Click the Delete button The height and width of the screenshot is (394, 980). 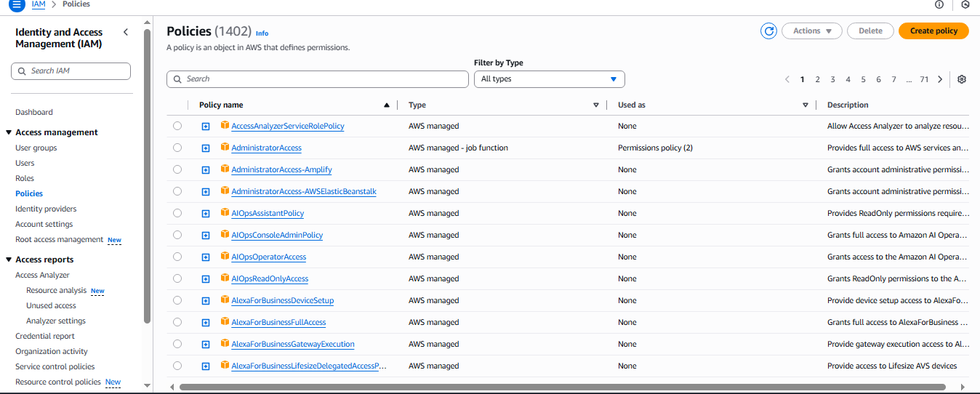870,31
